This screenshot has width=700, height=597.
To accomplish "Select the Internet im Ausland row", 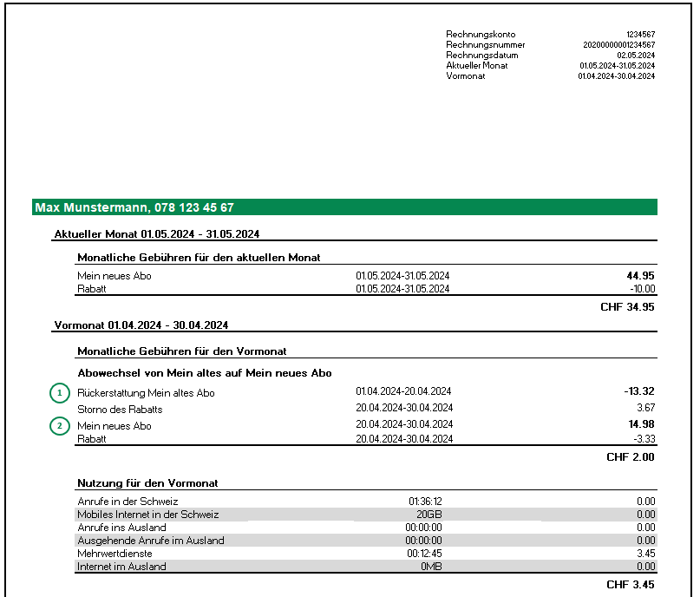I will [121, 567].
